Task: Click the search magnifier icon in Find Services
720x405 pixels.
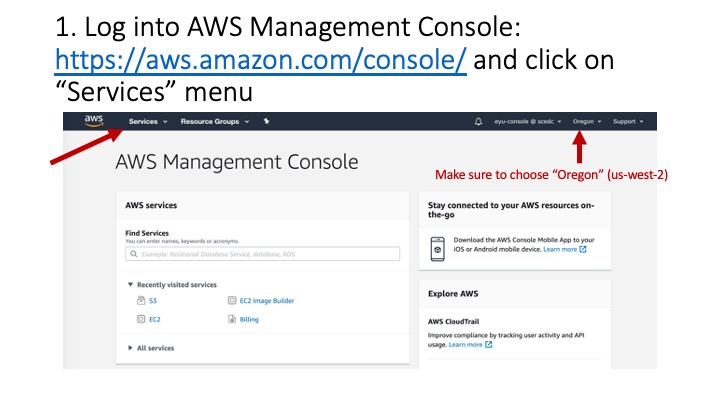Action: (x=132, y=255)
